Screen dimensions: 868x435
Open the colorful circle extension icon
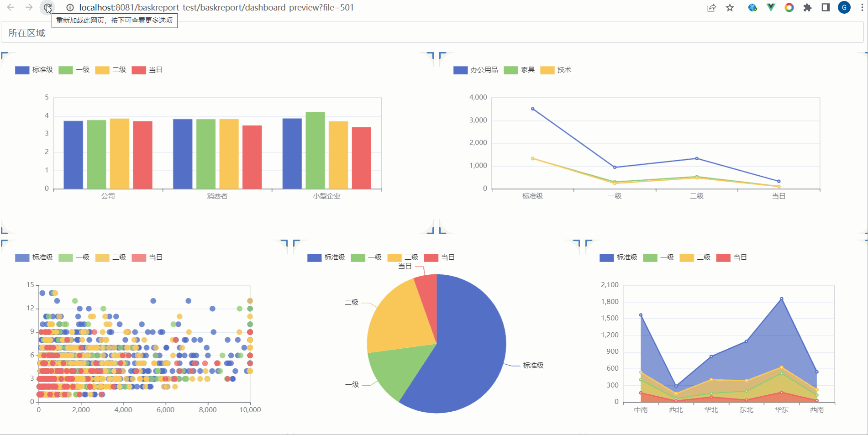(x=789, y=8)
